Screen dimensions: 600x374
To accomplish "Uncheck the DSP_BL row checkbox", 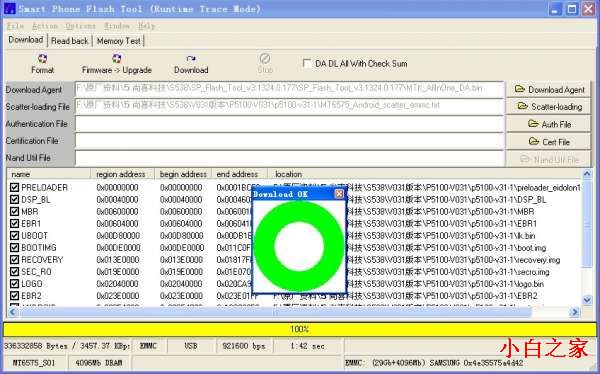I will [15, 199].
